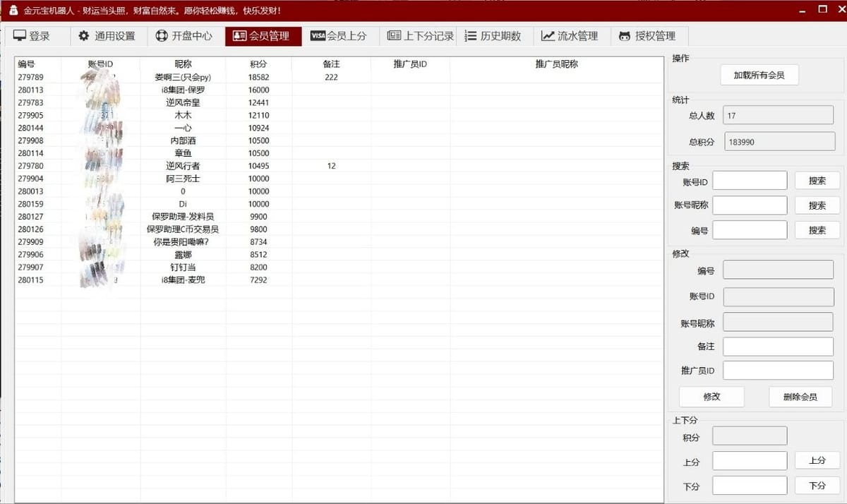This screenshot has height=504, width=847.
Task: Click 搜索 button next to 账号昵称
Action: 817,205
